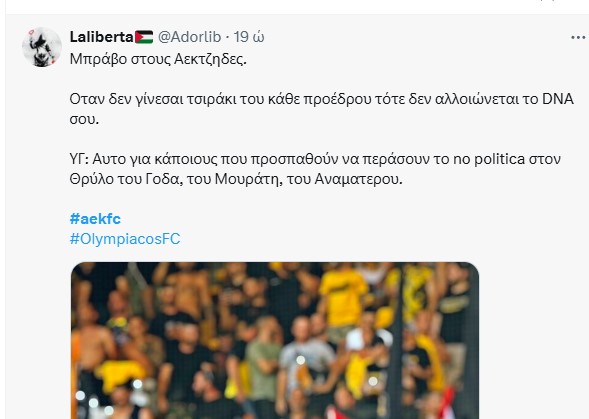Click the word Μουράτη in the postscript
Screen dimensions: 589x419
tap(248, 179)
